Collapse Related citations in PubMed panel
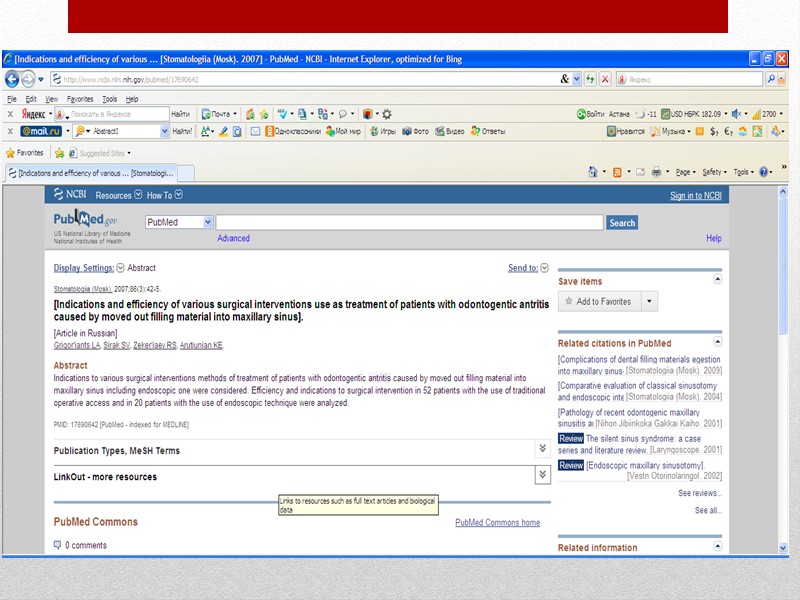 pyautogui.click(x=717, y=341)
